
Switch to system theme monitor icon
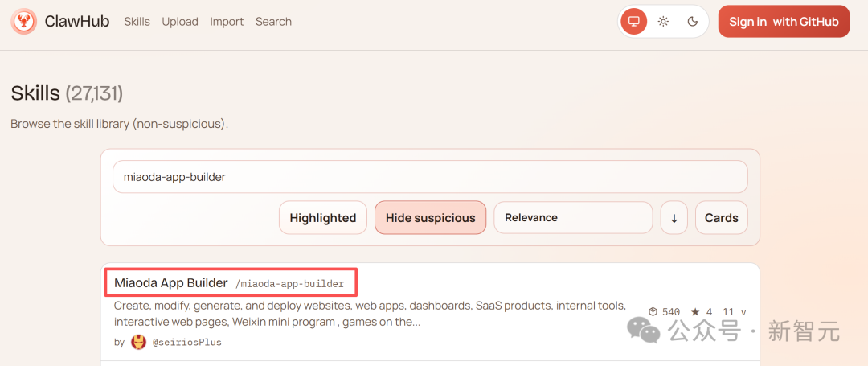coord(633,22)
